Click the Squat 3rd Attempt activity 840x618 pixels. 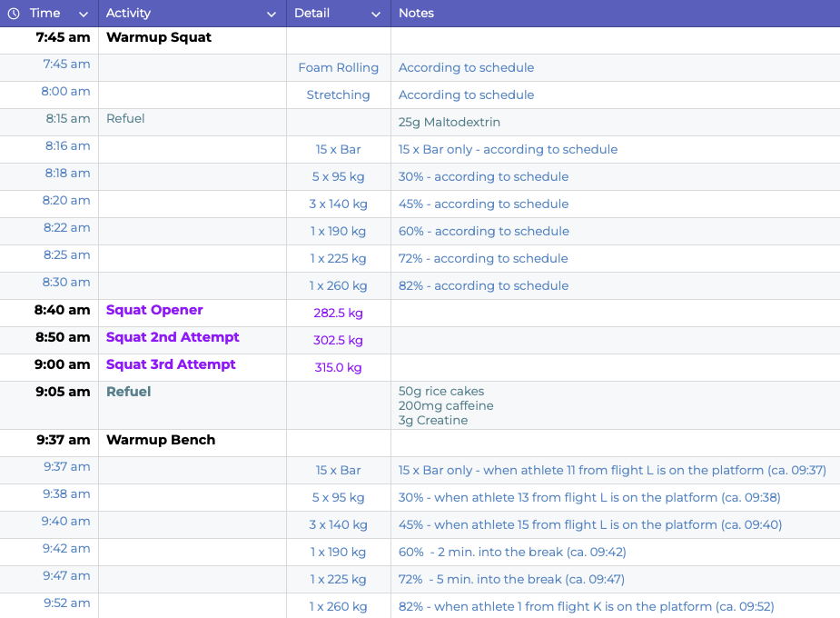[171, 364]
